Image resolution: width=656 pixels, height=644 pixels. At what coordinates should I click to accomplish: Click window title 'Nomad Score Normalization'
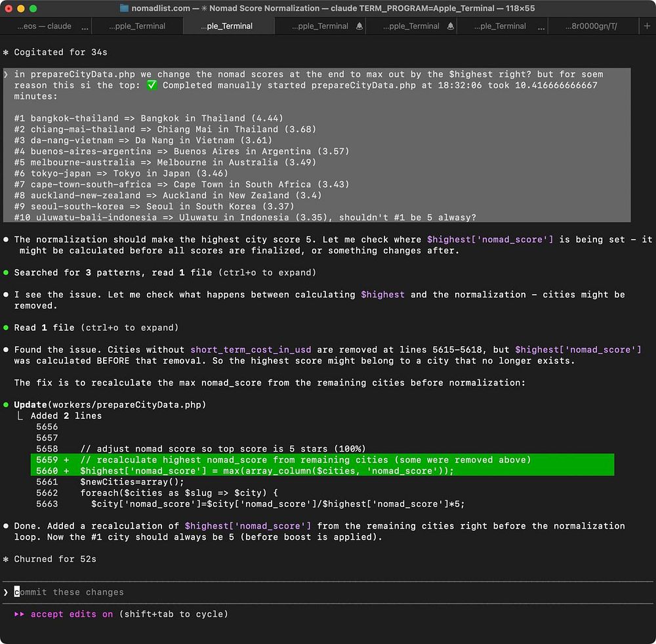tap(264, 8)
